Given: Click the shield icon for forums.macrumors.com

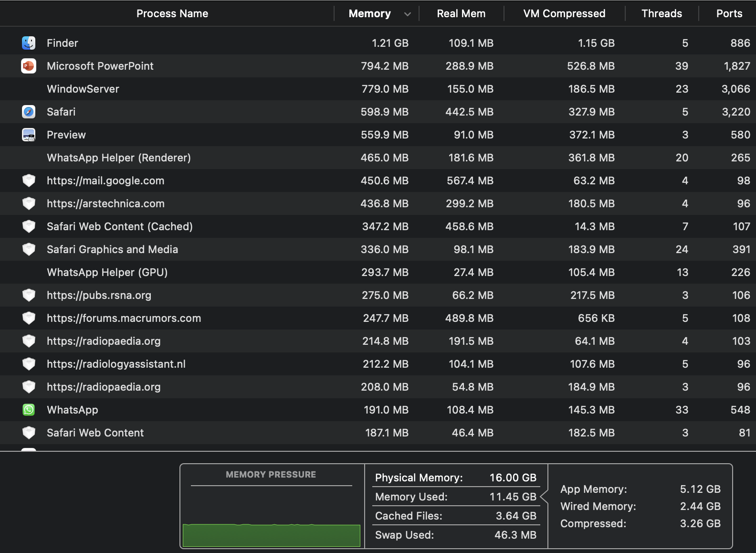Looking at the screenshot, I should point(29,318).
